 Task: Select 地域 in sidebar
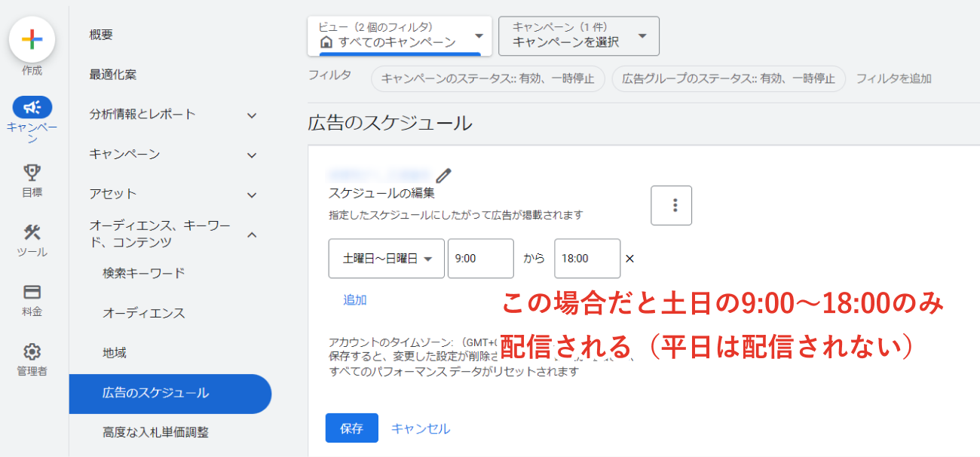tap(115, 353)
